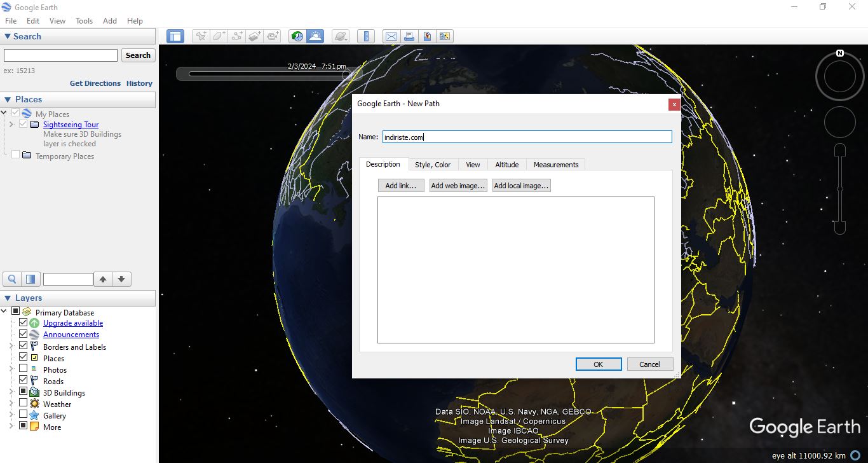868x463 pixels.
Task: Expand the Photos layer node
Action: tap(11, 370)
